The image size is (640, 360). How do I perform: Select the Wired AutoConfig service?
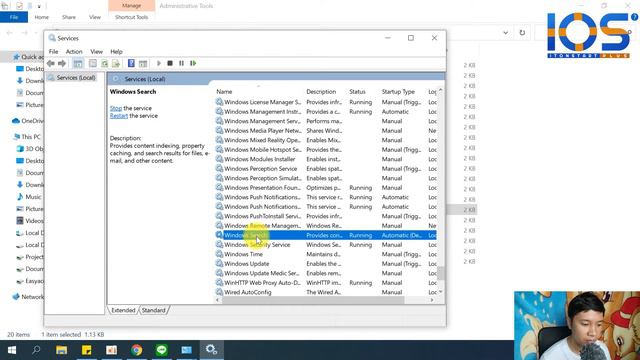click(x=326, y=292)
